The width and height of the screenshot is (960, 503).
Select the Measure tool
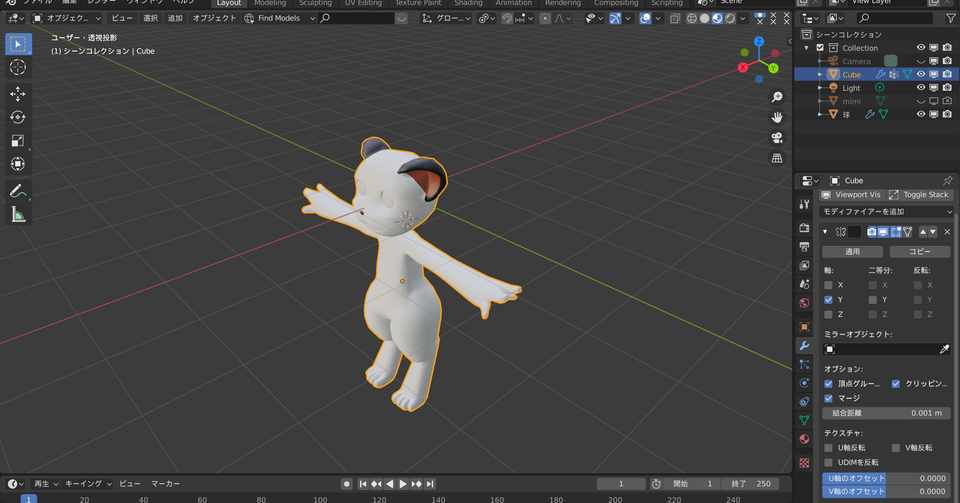click(x=18, y=214)
